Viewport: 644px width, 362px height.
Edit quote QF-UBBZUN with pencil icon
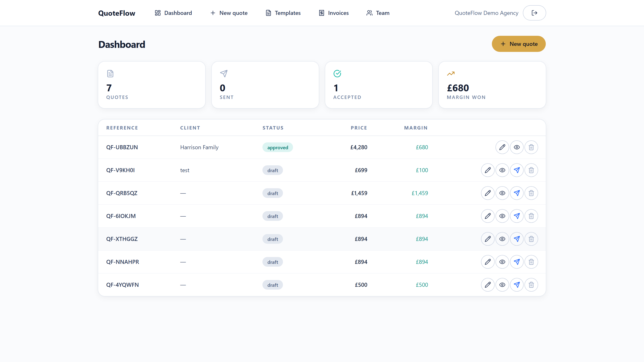click(502, 147)
